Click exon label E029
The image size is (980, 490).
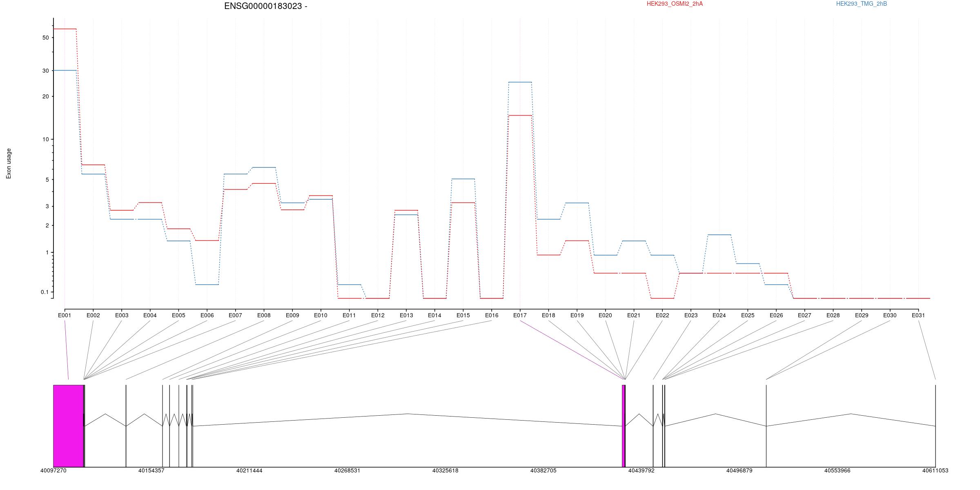click(862, 315)
